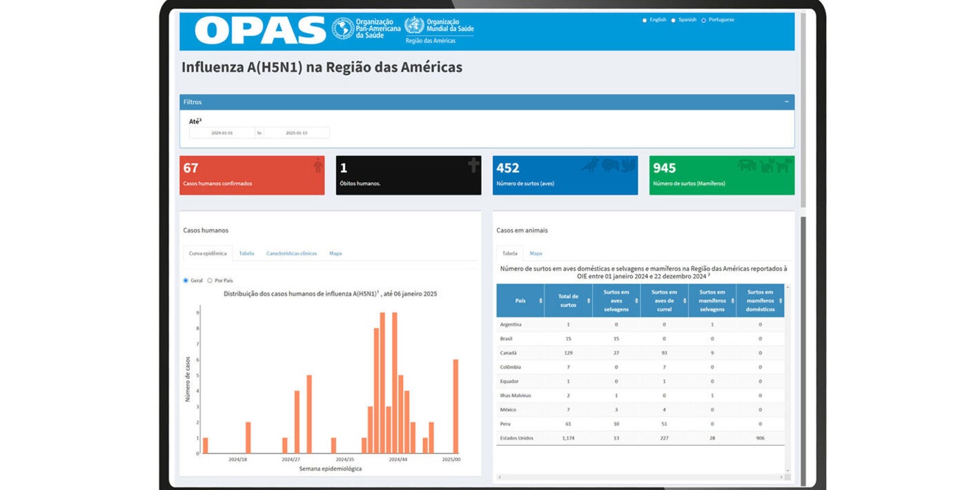Sort the Surtos em mamíferos selvagens column
Screen dimensions: 980x490
[x=732, y=300]
